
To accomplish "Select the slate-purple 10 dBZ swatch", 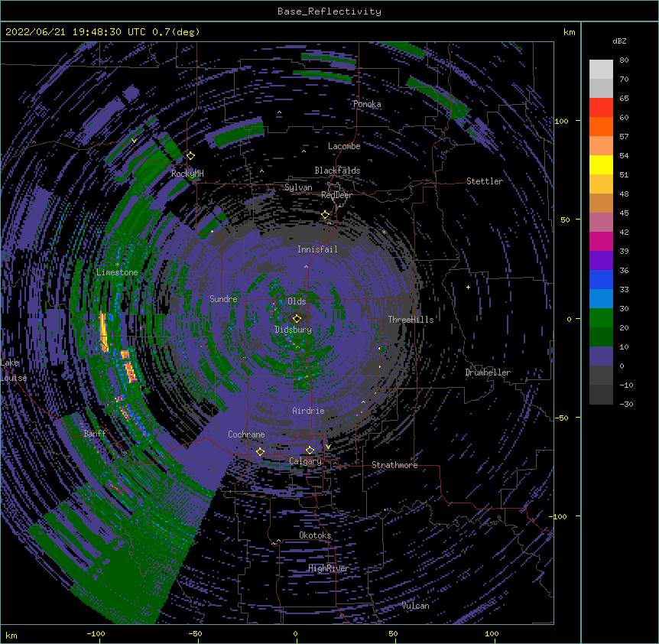I will tap(601, 356).
